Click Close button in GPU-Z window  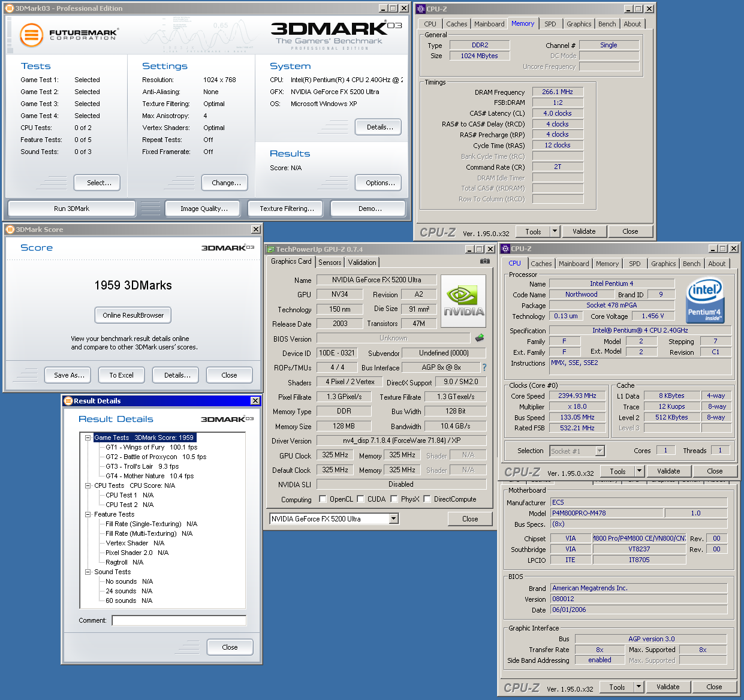pos(470,519)
